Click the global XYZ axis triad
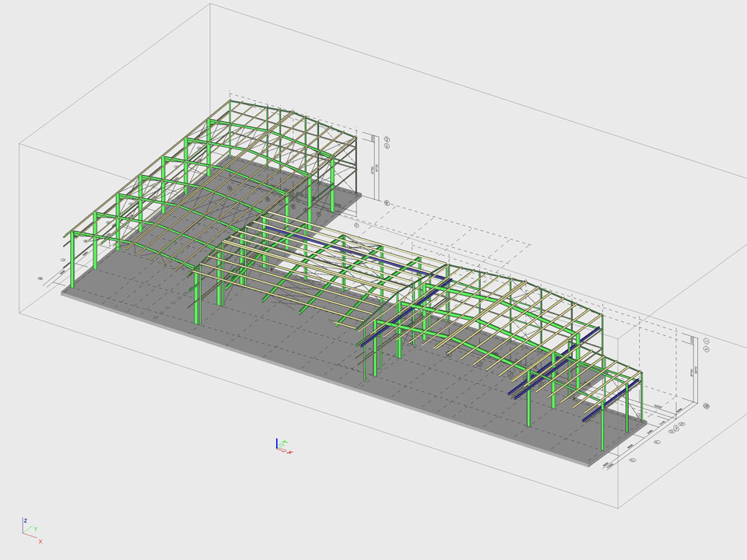Screen dimensions: 747x560 [30, 530]
